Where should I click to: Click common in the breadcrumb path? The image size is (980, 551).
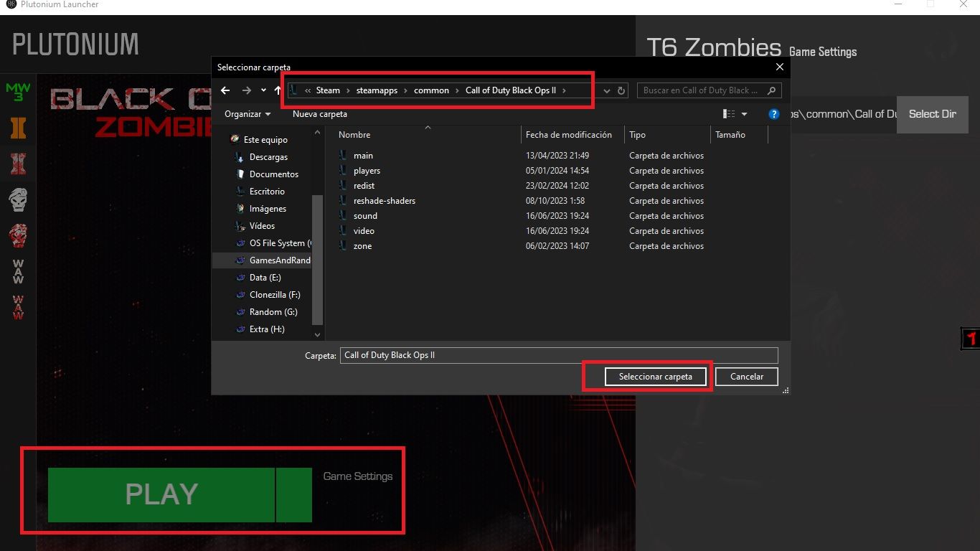431,90
